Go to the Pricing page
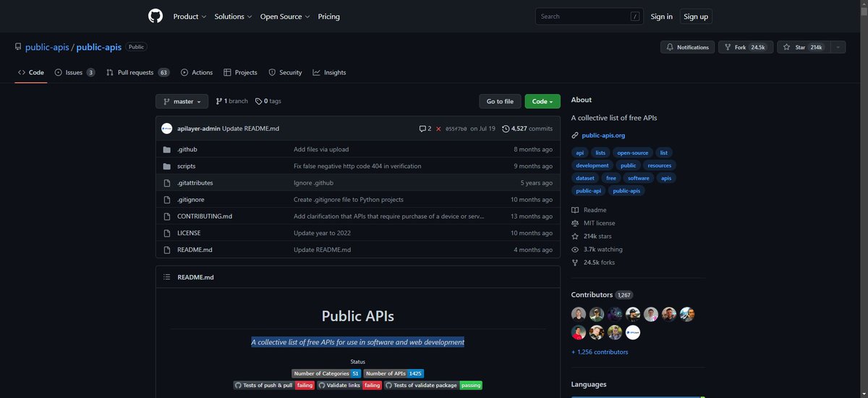Image resolution: width=868 pixels, height=398 pixels. [x=328, y=16]
